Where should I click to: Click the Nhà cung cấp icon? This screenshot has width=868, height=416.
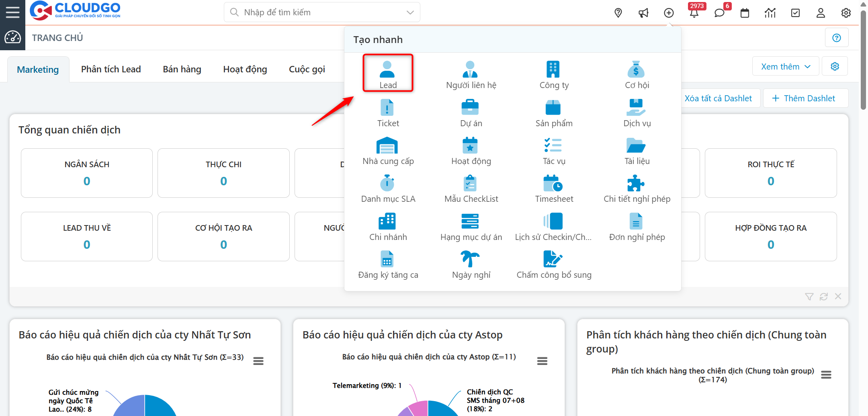[387, 146]
